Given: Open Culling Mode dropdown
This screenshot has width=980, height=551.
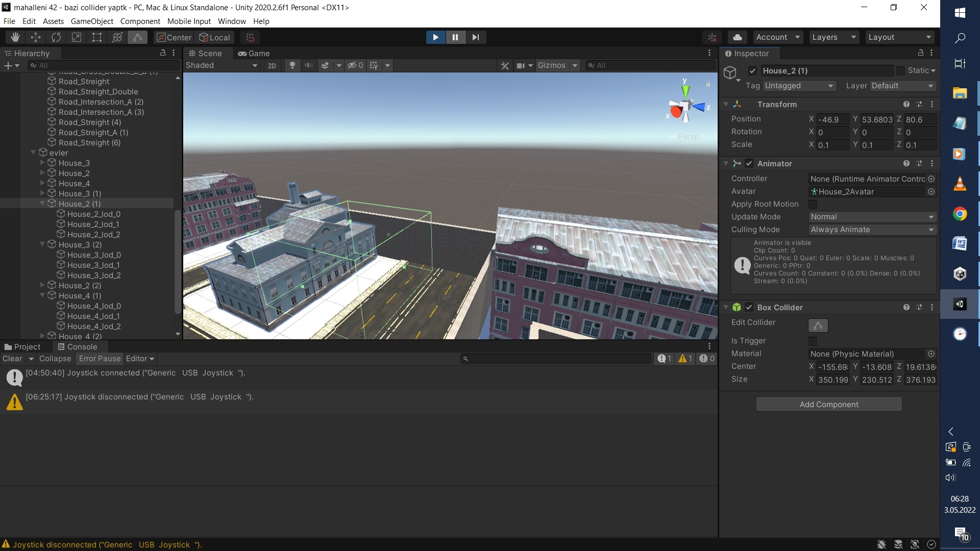Looking at the screenshot, I should coord(873,230).
